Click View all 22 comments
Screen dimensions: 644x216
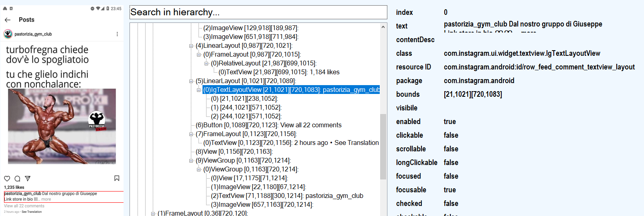pos(24,206)
